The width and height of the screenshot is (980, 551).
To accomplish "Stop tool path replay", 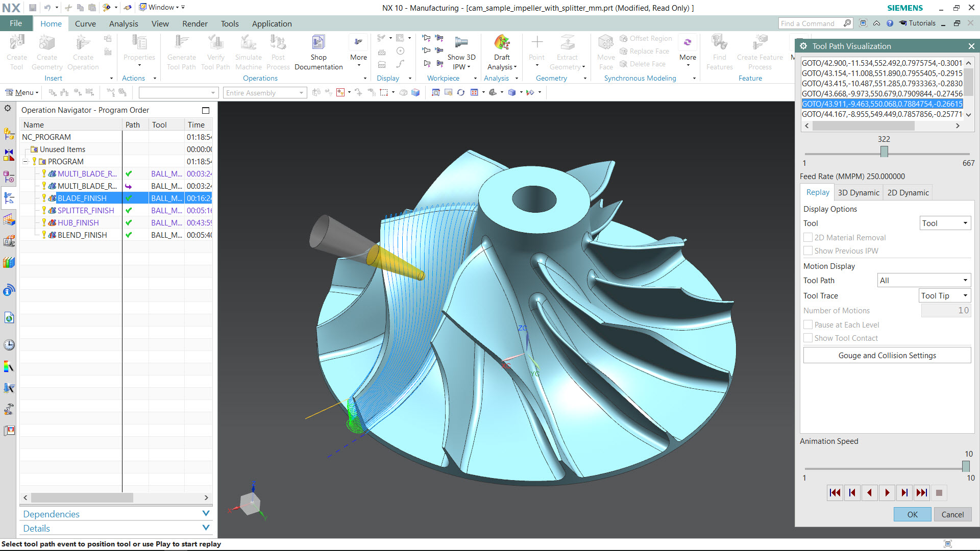I will click(939, 493).
